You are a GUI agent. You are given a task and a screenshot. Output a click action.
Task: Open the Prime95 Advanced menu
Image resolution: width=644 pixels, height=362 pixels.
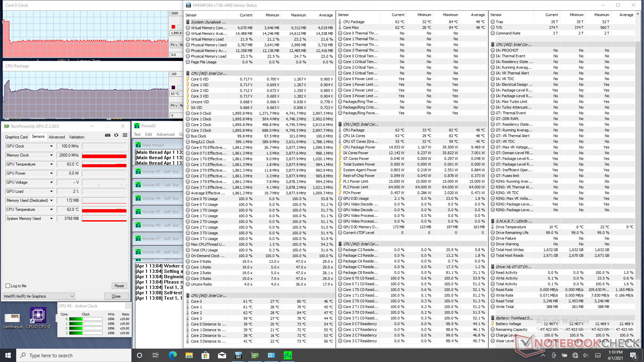coord(165,134)
